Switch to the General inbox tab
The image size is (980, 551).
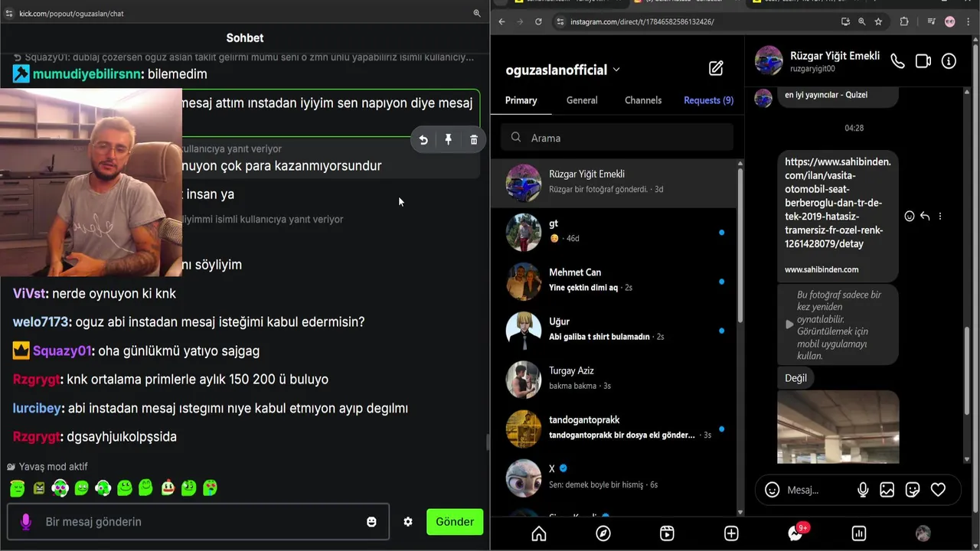click(x=582, y=100)
